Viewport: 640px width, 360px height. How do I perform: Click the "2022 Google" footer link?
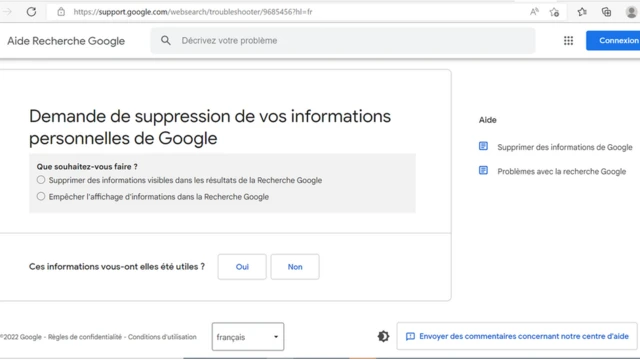click(22, 337)
